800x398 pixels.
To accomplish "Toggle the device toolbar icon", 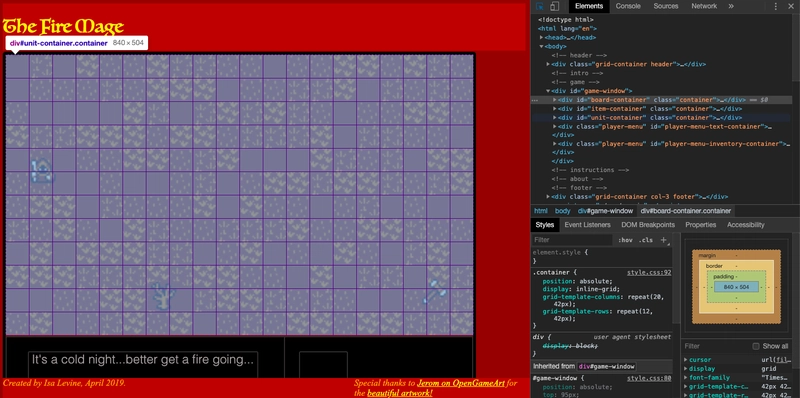I will [555, 6].
